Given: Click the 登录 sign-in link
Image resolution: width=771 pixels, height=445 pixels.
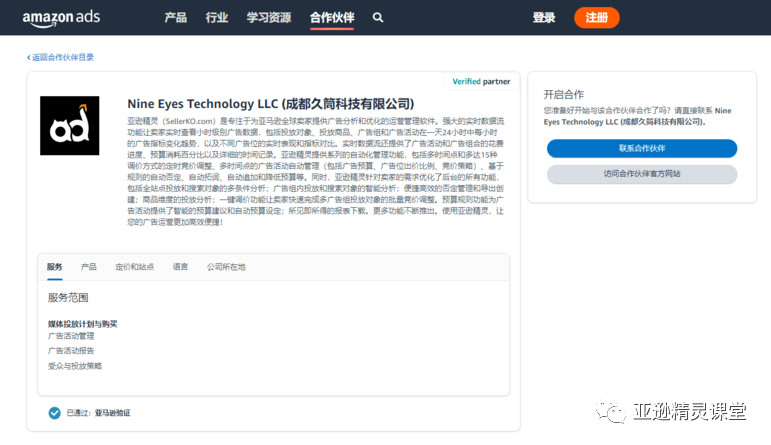Looking at the screenshot, I should tap(544, 18).
